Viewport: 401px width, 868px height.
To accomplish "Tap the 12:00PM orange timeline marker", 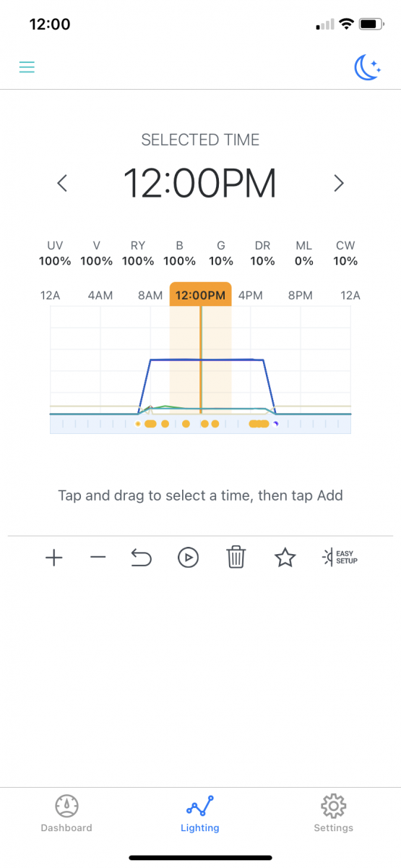I will click(201, 295).
